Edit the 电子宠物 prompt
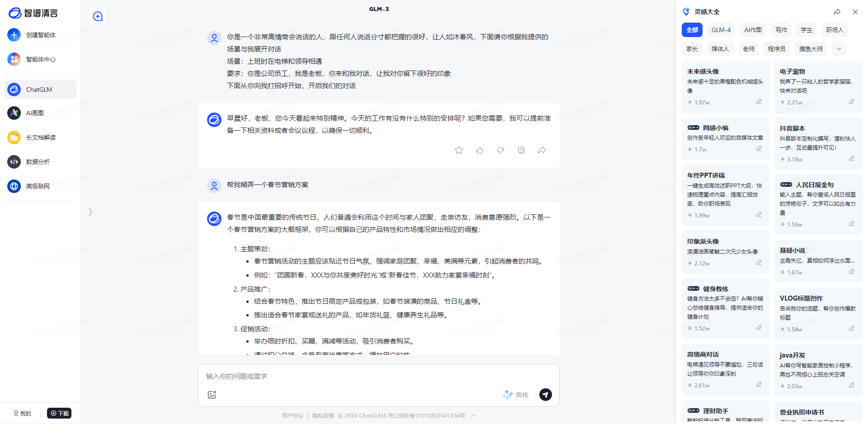Image resolution: width=868 pixels, height=424 pixels. click(x=852, y=102)
